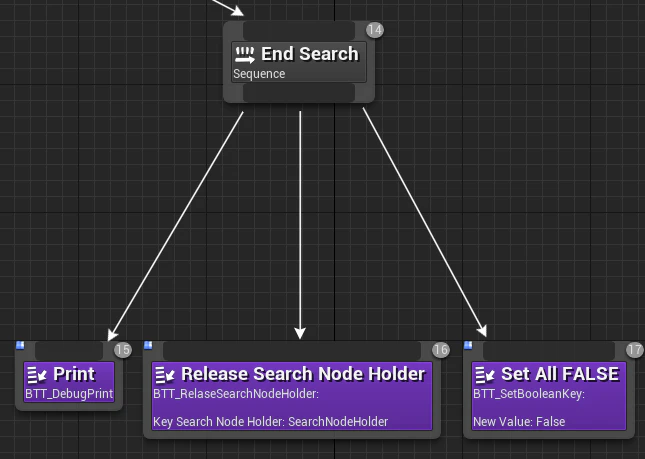Click the task icon on Release Search Node Holder
Image resolution: width=645 pixels, height=459 pixels.
point(165,375)
